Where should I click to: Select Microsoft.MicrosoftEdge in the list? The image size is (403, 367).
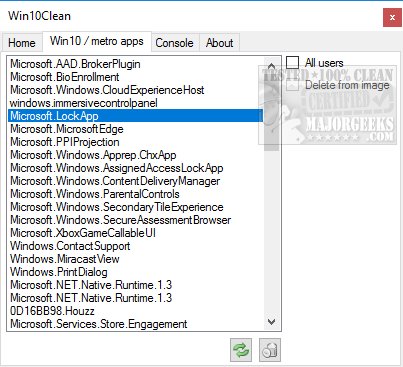135,129
